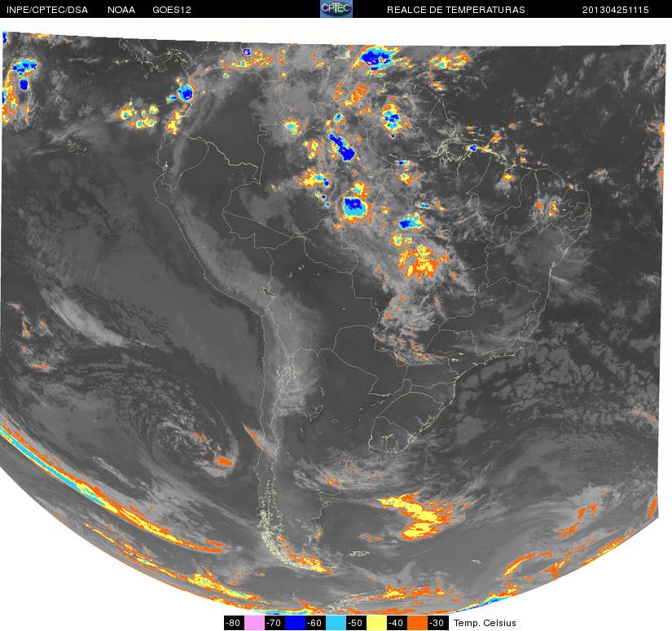Click the cyan legend swatch after -60

(336, 623)
